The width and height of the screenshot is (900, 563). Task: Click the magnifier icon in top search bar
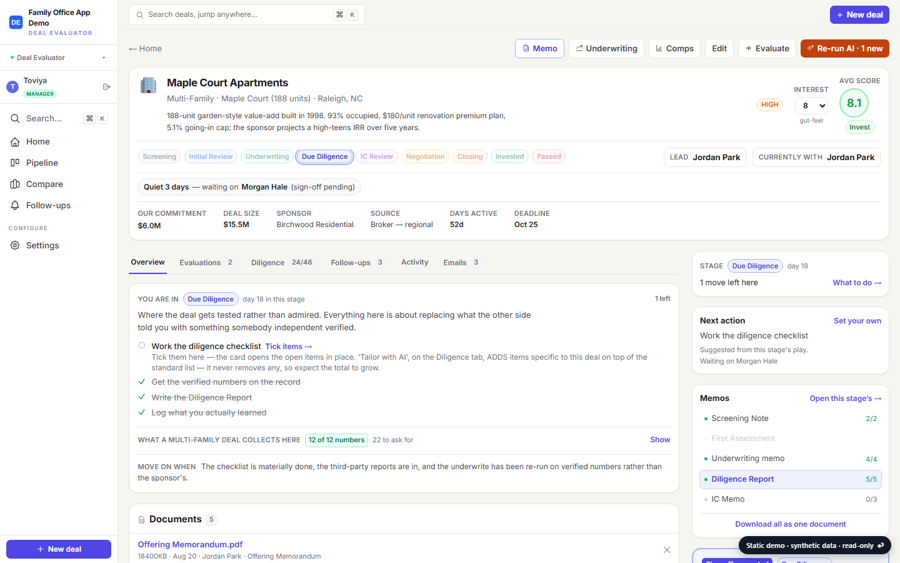click(x=140, y=15)
